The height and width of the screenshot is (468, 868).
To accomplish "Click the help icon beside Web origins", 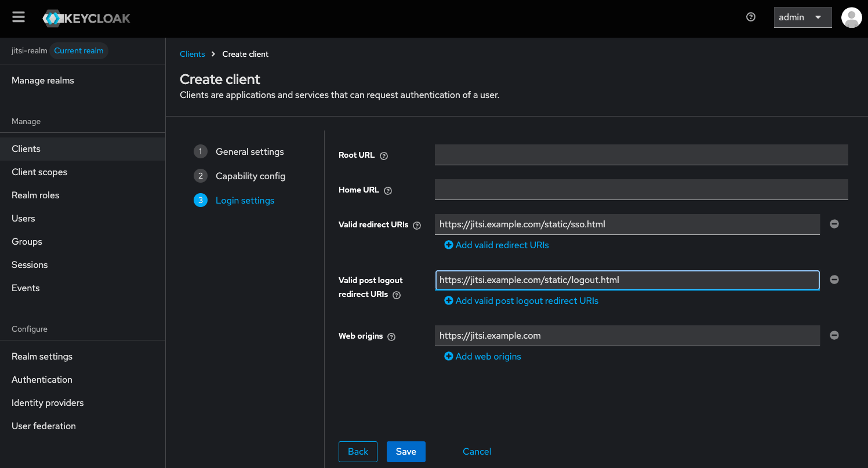I will 391,336.
